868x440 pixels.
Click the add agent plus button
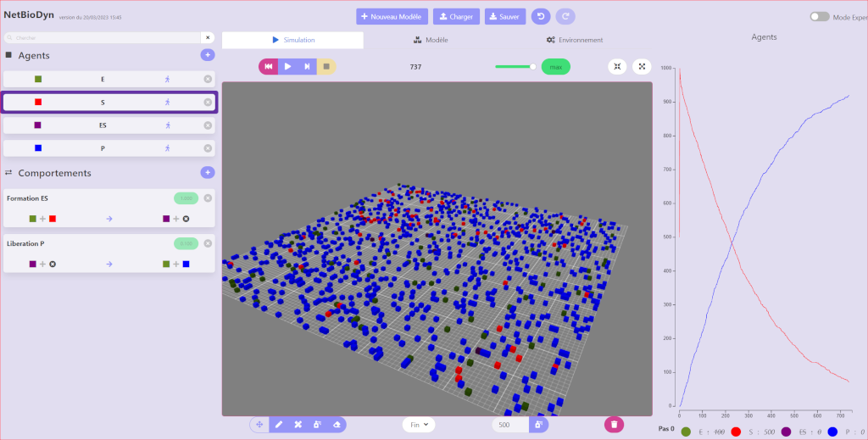click(207, 55)
